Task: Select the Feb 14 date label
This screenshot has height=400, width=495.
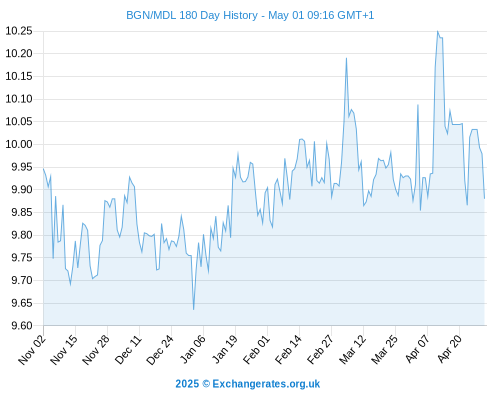Action: tap(288, 350)
